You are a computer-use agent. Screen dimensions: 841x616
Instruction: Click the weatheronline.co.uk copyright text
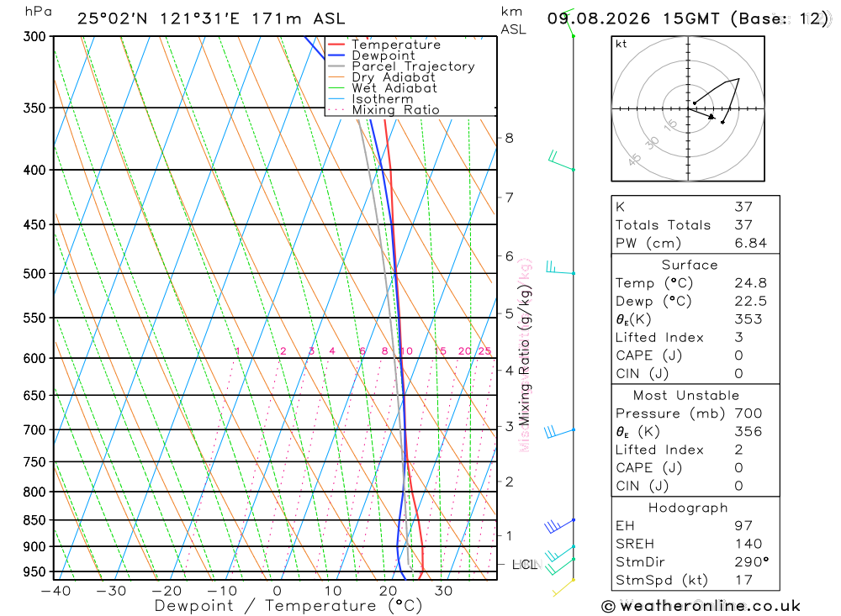point(701,607)
